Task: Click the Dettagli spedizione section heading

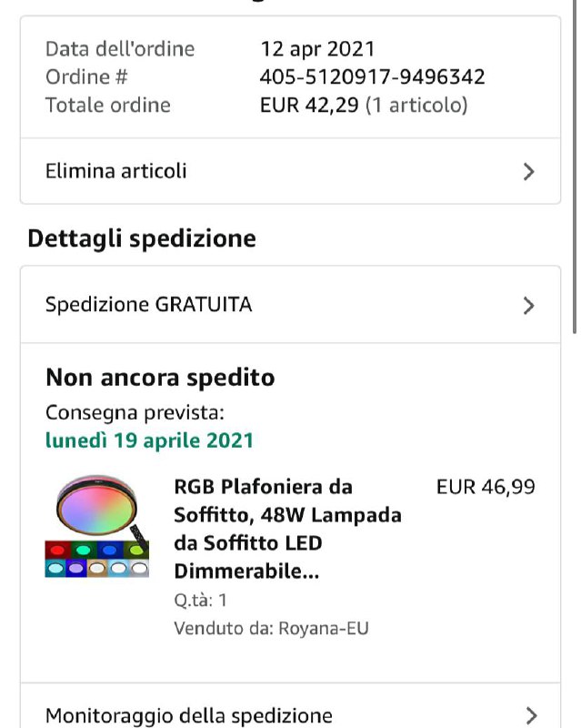Action: [142, 238]
